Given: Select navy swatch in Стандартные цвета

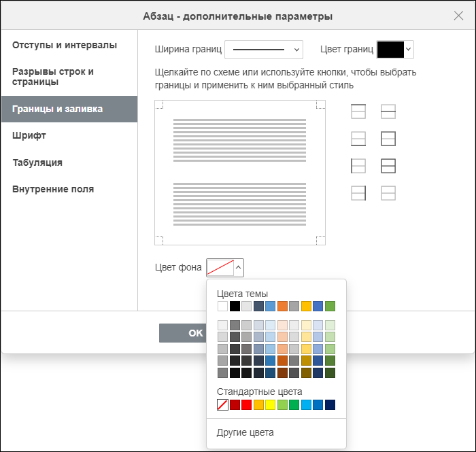Looking at the screenshot, I should point(330,404).
